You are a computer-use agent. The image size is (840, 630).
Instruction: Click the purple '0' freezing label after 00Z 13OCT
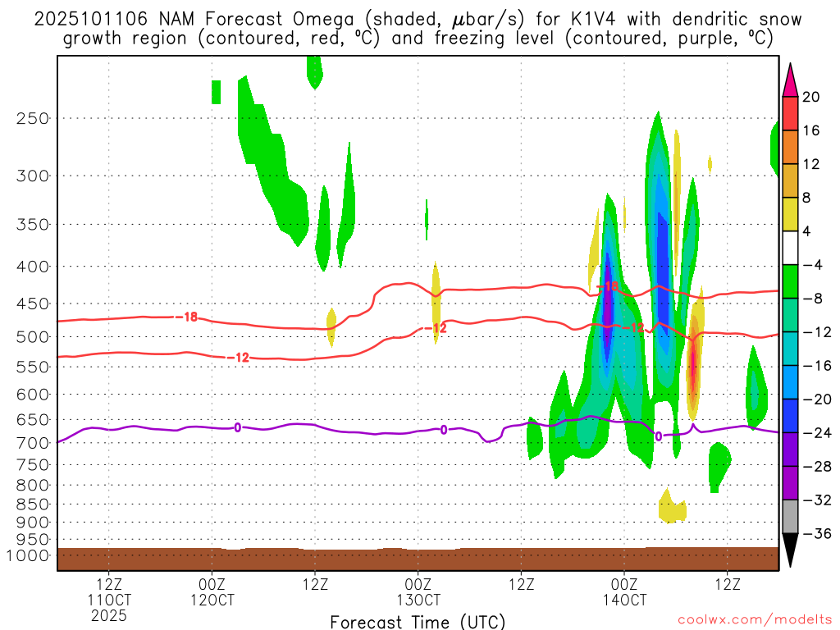(x=444, y=430)
